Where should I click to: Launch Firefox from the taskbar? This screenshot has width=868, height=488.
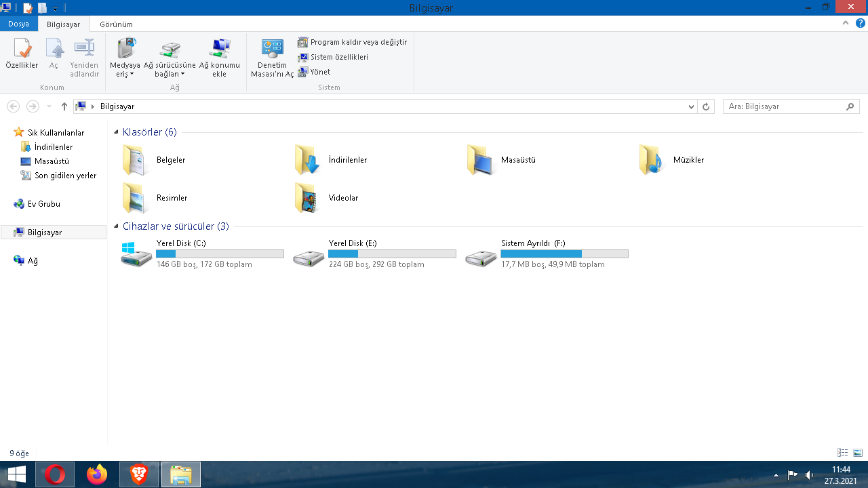point(97,475)
